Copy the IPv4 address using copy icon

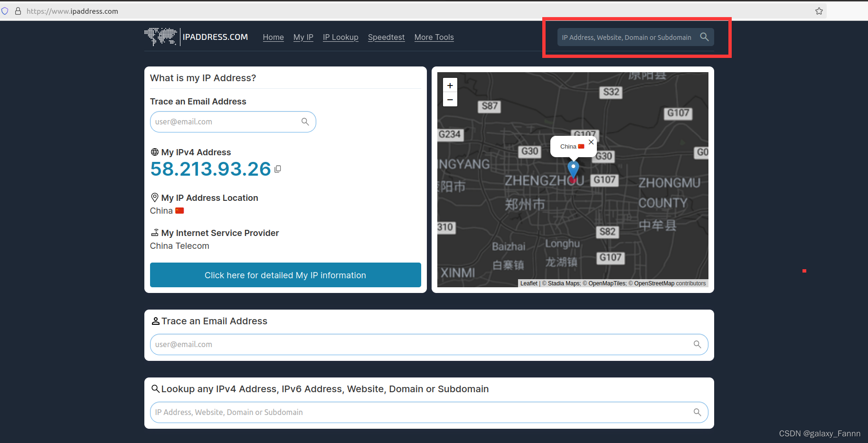278,169
